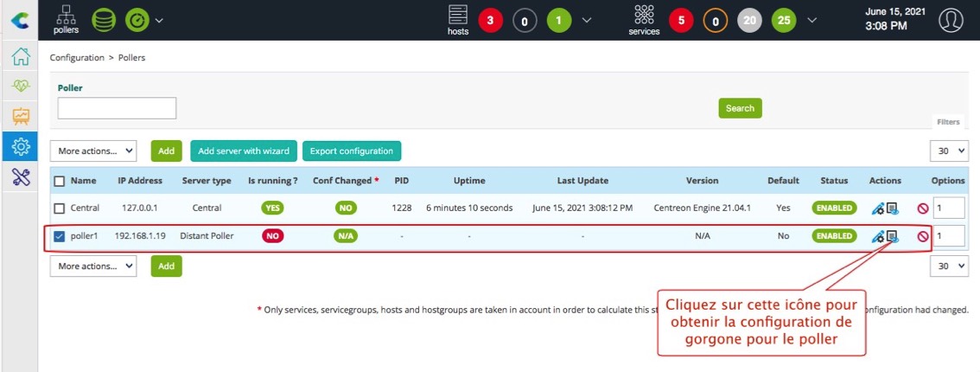Click gorgone configuration icon for poller1
The image size is (980, 372).
click(x=892, y=236)
